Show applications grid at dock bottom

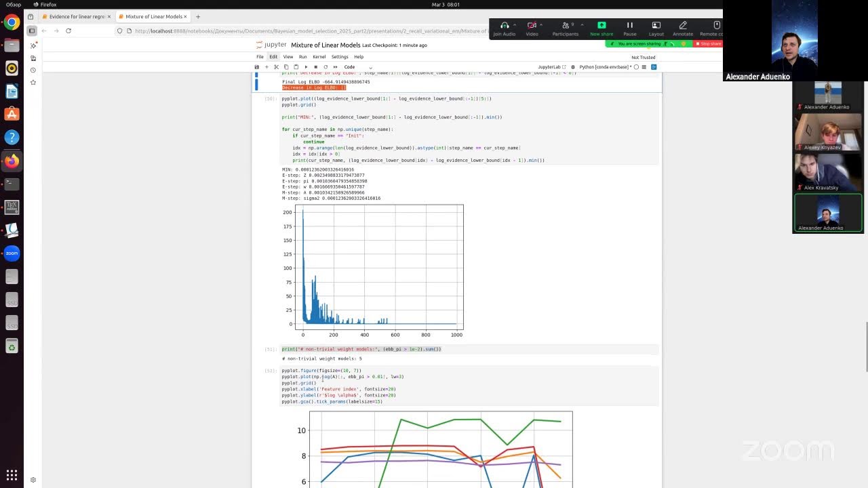tap(12, 475)
